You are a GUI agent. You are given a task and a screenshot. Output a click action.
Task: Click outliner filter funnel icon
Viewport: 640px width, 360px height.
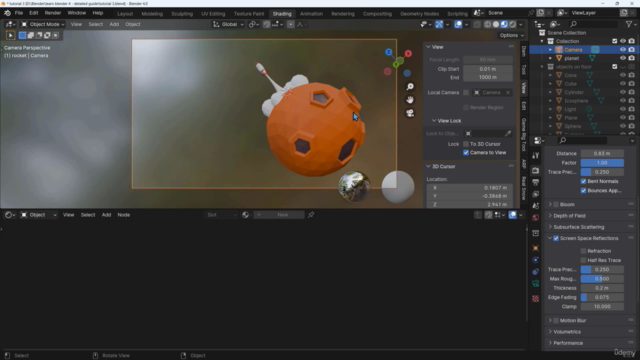coord(629,24)
